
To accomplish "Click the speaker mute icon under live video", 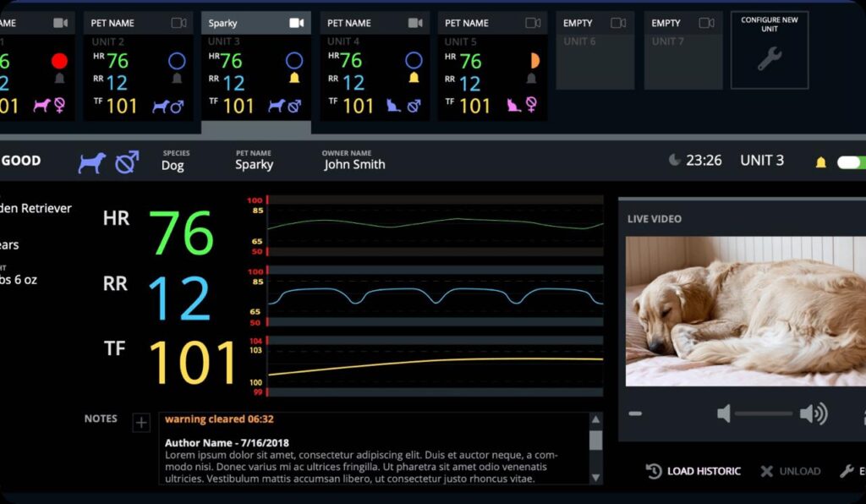I will tap(723, 414).
